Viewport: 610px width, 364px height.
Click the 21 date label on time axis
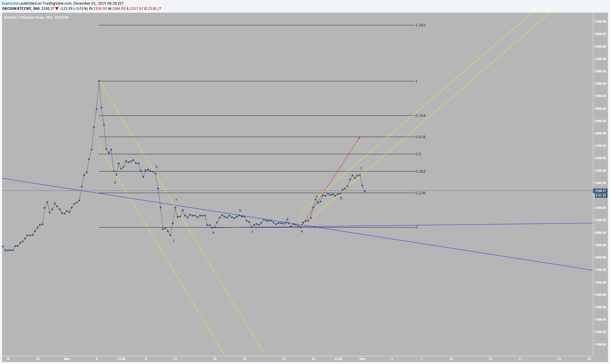pyautogui.click(x=559, y=359)
